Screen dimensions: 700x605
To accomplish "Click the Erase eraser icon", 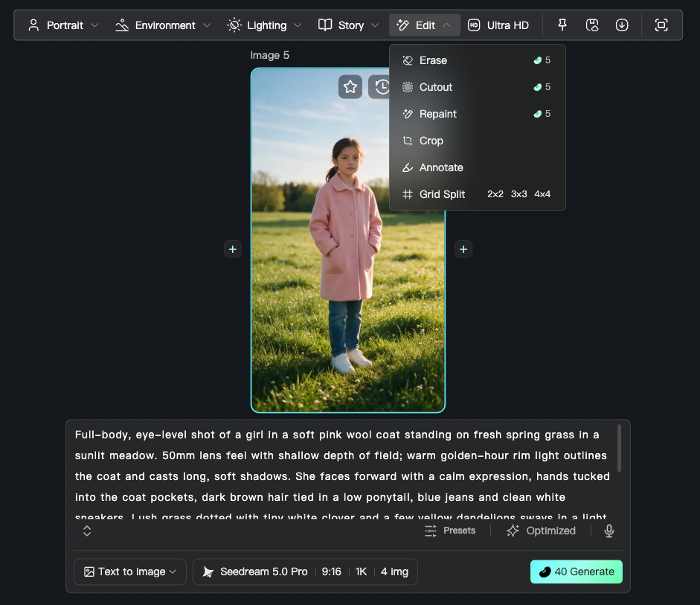I will coord(408,60).
